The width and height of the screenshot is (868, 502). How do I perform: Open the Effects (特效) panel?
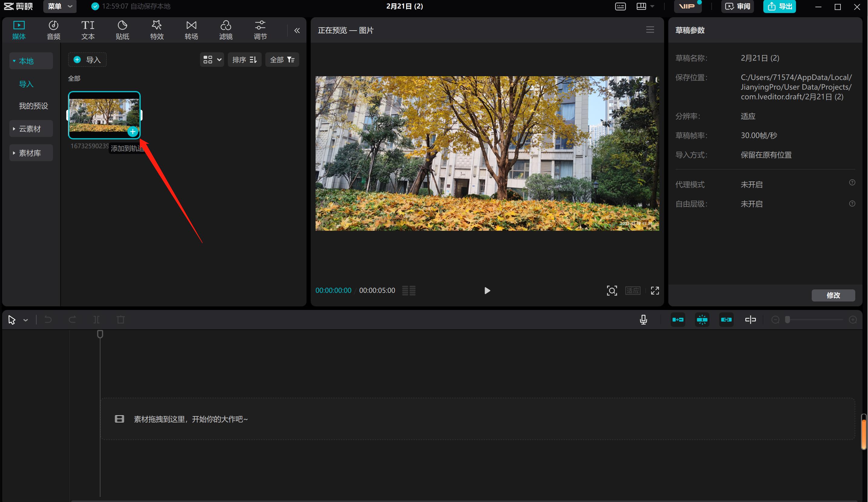tap(157, 30)
